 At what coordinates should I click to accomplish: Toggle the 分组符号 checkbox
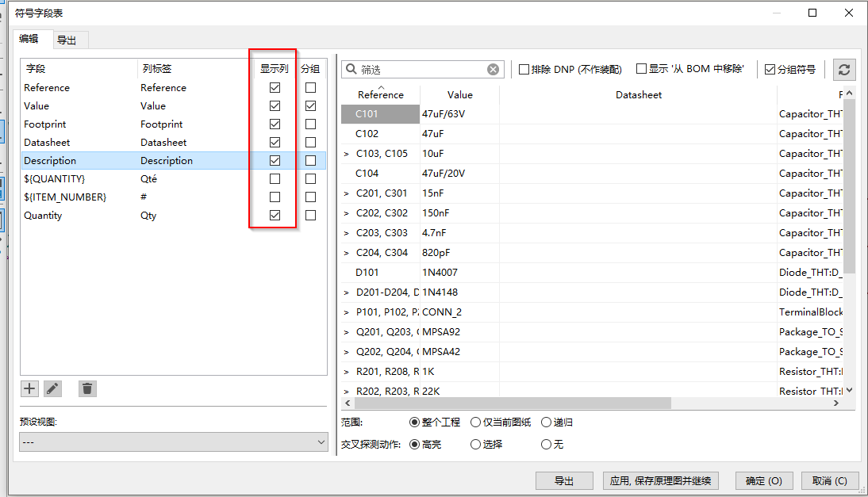click(x=770, y=70)
